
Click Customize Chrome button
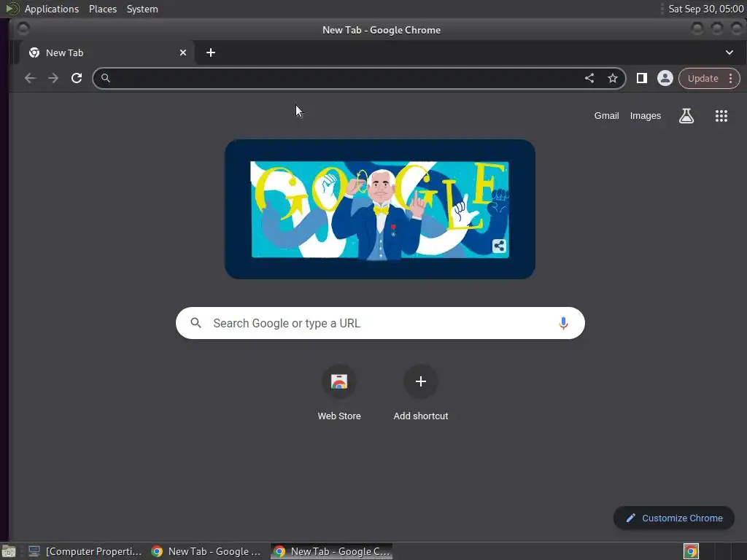(673, 518)
